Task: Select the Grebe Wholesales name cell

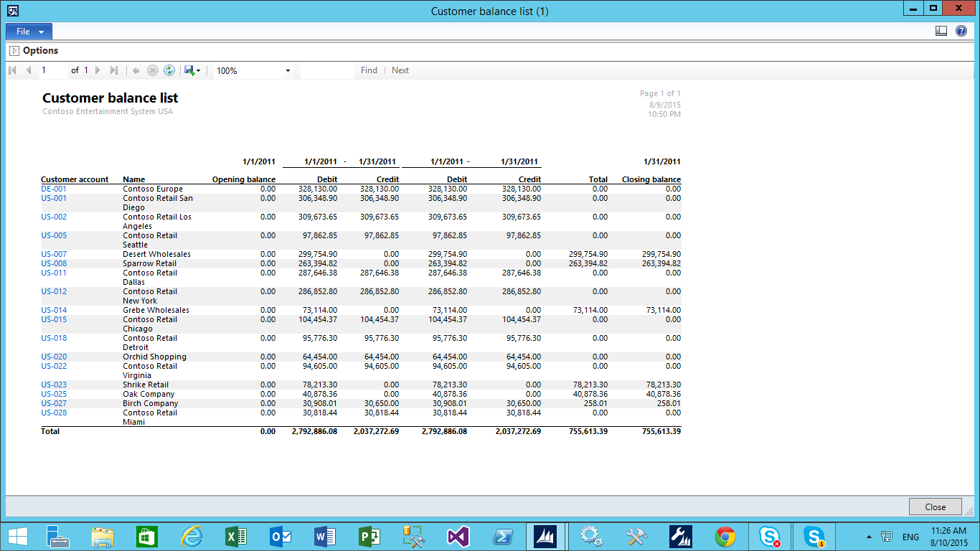Action: click(x=156, y=311)
